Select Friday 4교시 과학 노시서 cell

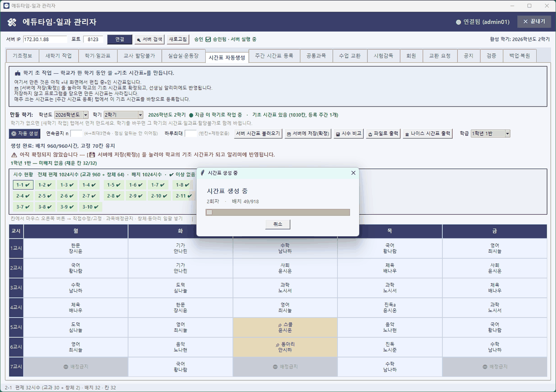tap(495, 307)
